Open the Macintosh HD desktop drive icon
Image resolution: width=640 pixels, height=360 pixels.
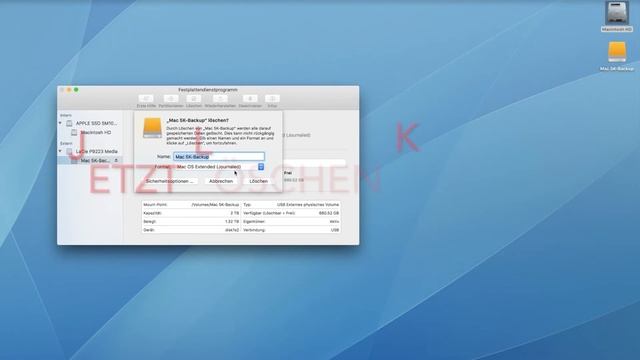coord(617,13)
